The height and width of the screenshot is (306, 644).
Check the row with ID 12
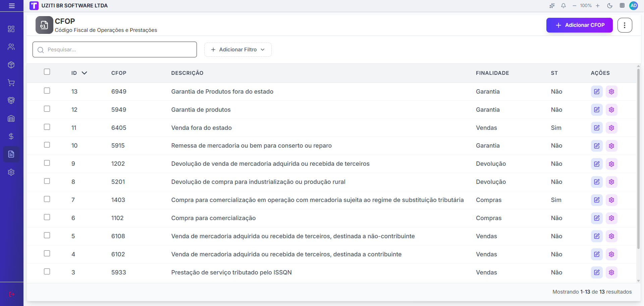[x=47, y=109]
